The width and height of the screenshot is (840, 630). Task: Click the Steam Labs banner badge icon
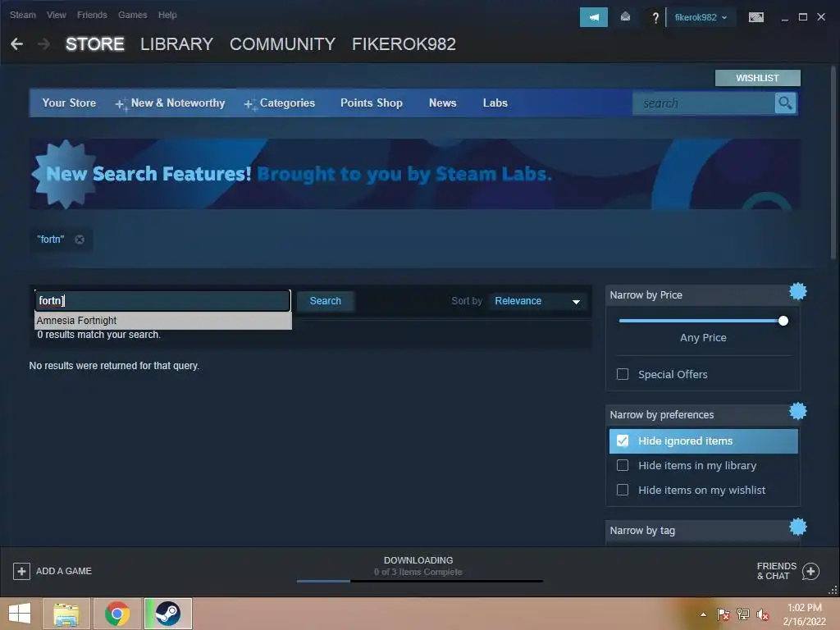click(64, 174)
